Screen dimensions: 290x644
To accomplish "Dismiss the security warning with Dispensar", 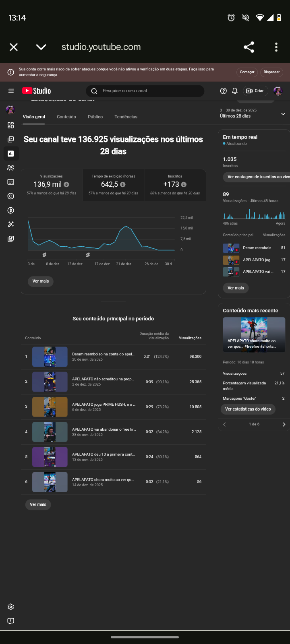I will click(x=271, y=72).
